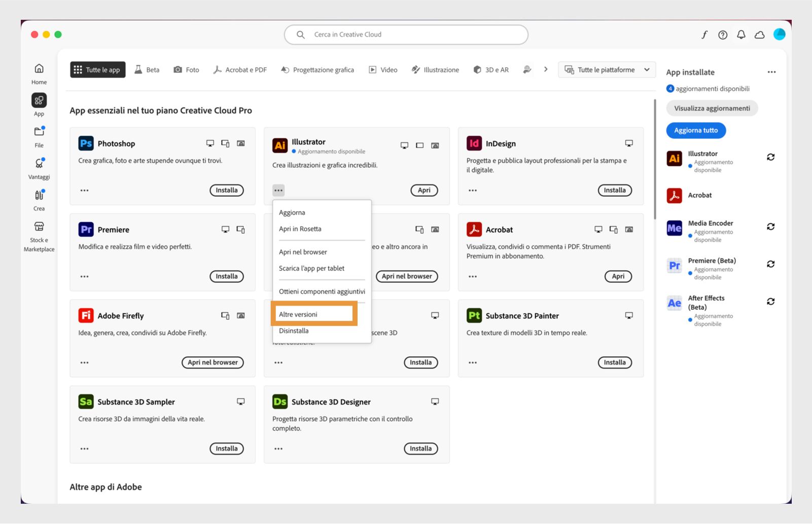
Task: Switch to Acrobat e PDF tab
Action: click(x=240, y=70)
